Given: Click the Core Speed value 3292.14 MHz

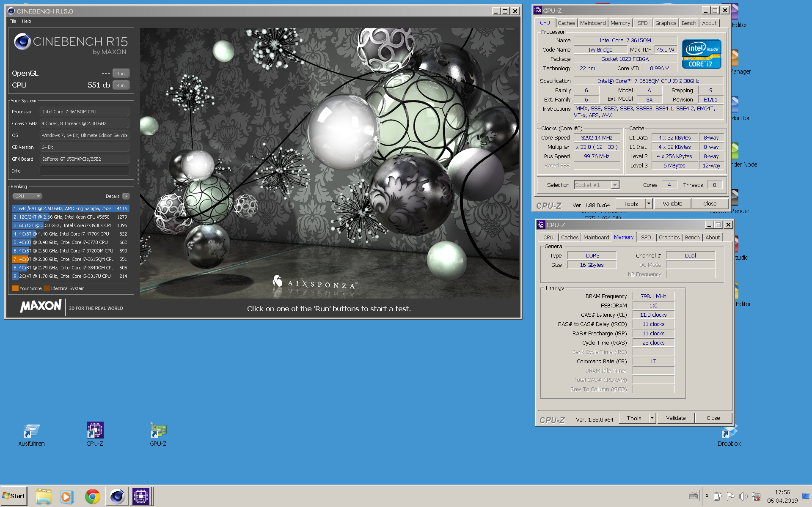Looking at the screenshot, I should click(597, 138).
